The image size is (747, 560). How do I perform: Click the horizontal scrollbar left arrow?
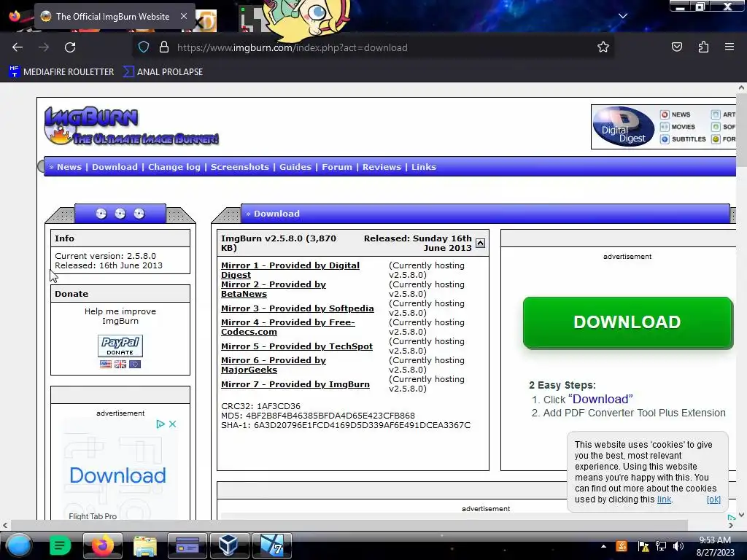point(5,525)
